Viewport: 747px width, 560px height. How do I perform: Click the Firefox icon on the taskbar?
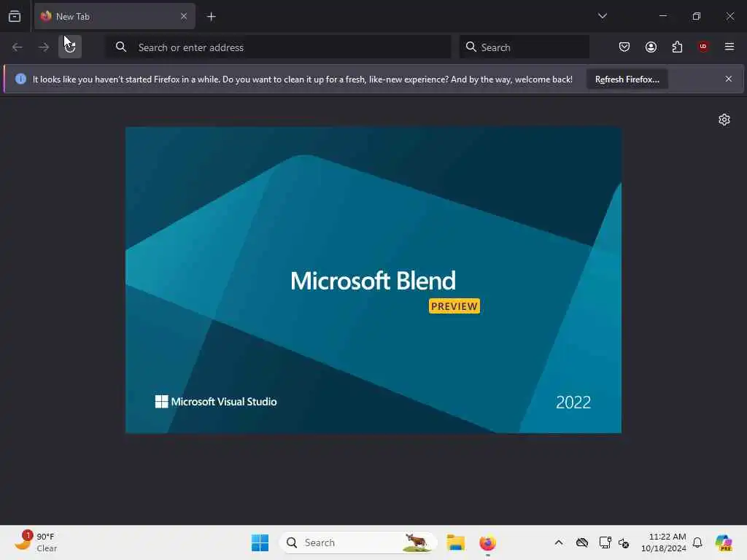point(487,542)
